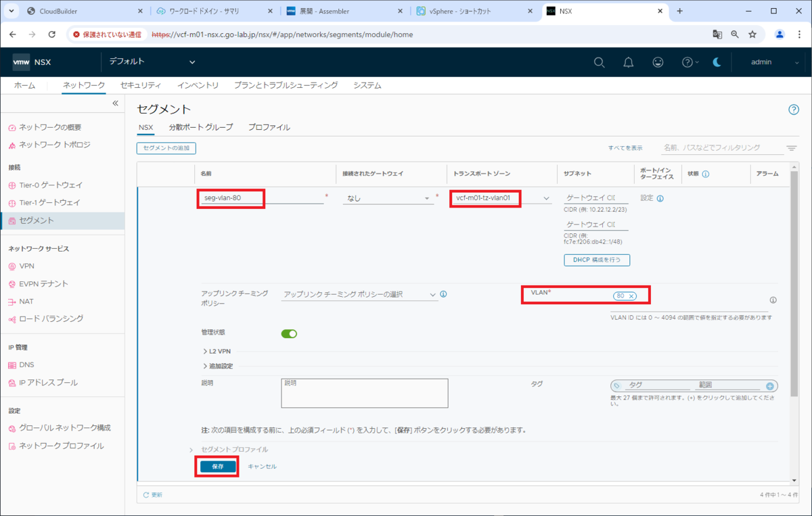Remove VLAN 80 chip with its x
This screenshot has height=516, width=812.
(631, 296)
